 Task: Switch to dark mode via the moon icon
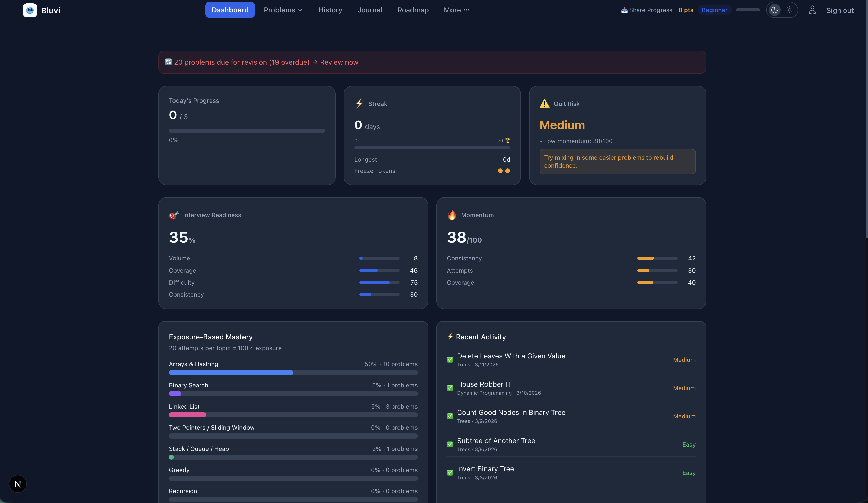774,10
